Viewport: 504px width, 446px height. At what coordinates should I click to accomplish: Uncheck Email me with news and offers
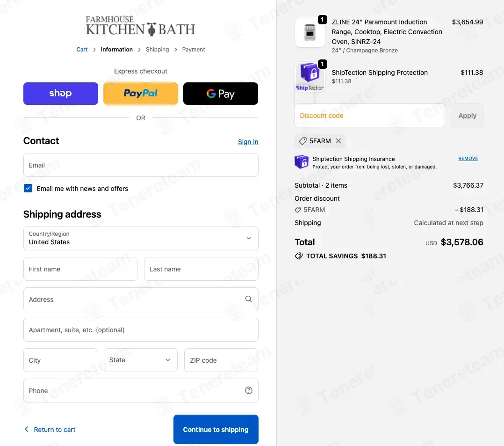coord(28,188)
